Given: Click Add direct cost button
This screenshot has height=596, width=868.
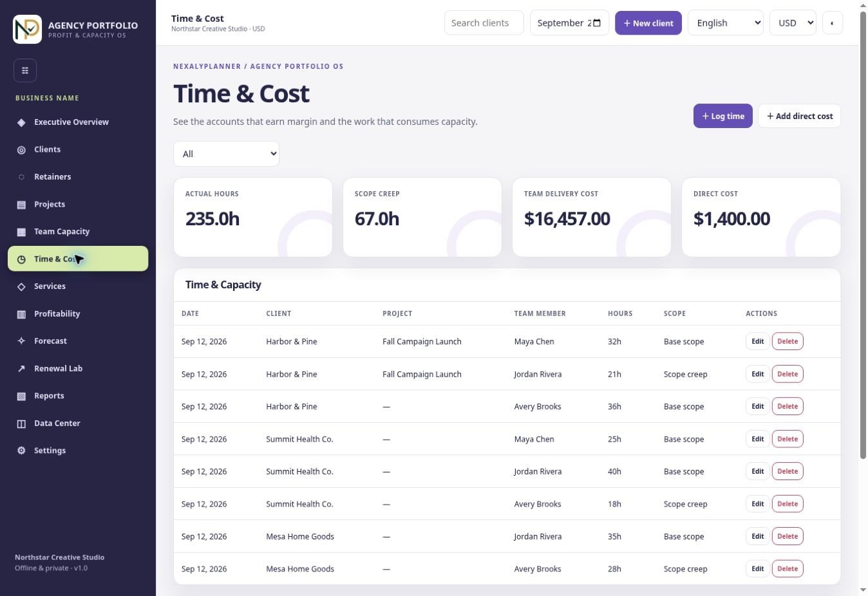Looking at the screenshot, I should point(799,116).
